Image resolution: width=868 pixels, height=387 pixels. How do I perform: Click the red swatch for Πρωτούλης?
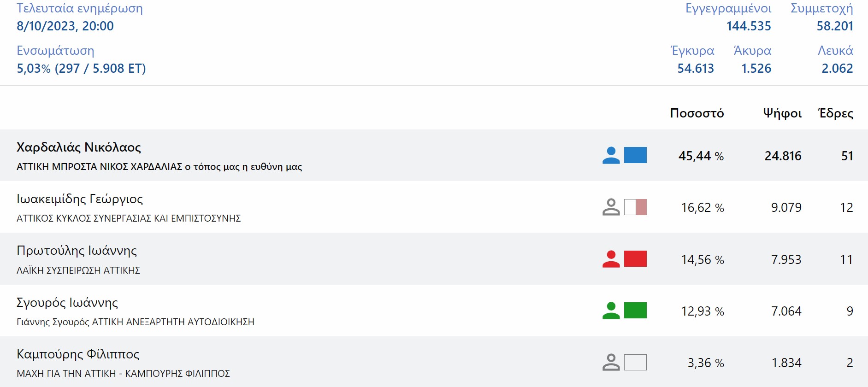point(635,259)
